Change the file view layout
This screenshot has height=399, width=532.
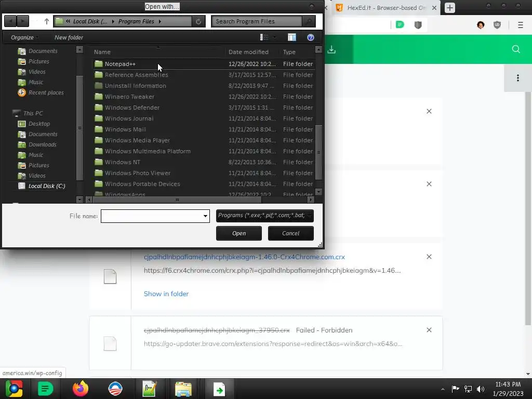264,37
